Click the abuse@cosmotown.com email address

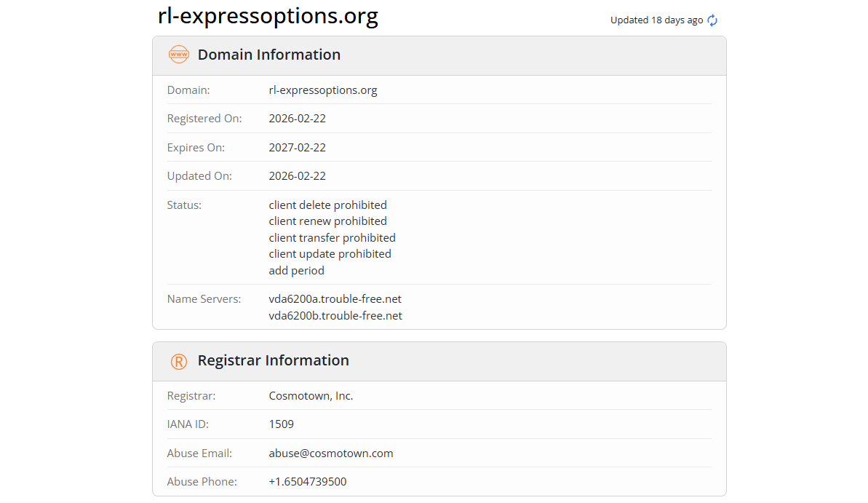tap(331, 454)
